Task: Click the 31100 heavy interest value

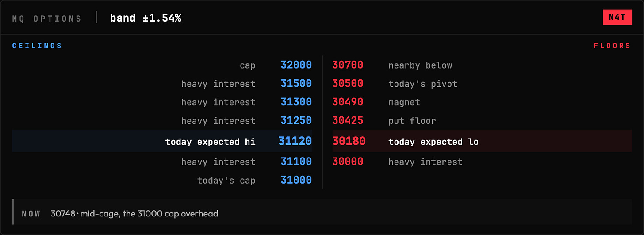Action: 296,162
